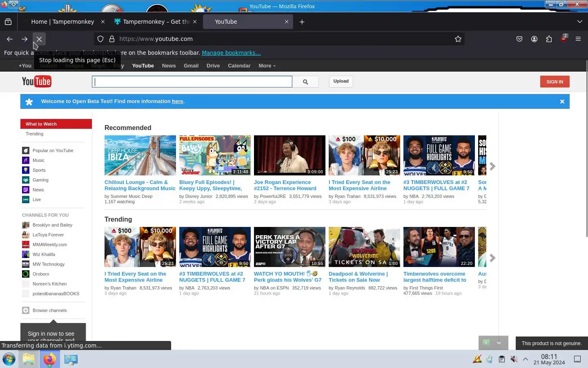Image resolution: width=588 pixels, height=368 pixels.
Task: Open WATCH YO MOUTH video title
Action: tap(287, 277)
